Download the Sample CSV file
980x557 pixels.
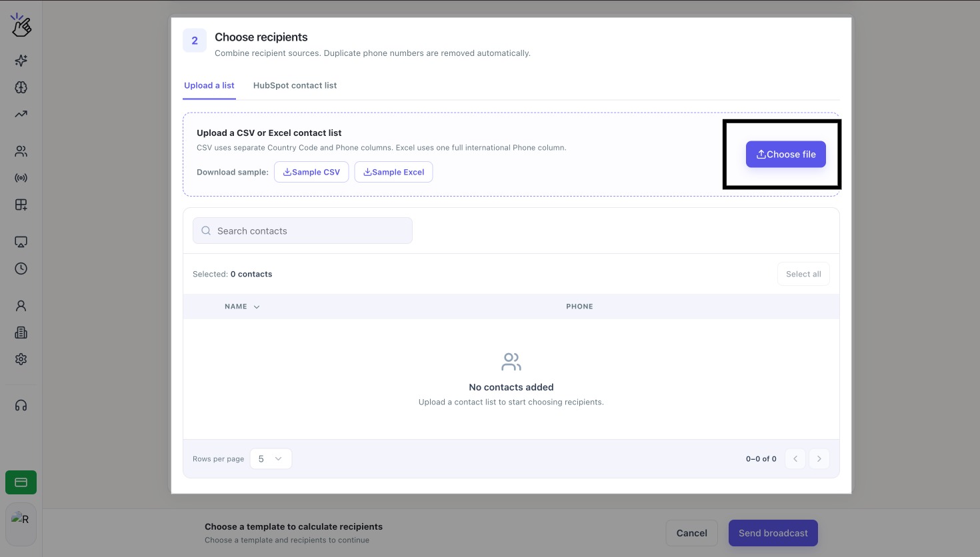311,172
